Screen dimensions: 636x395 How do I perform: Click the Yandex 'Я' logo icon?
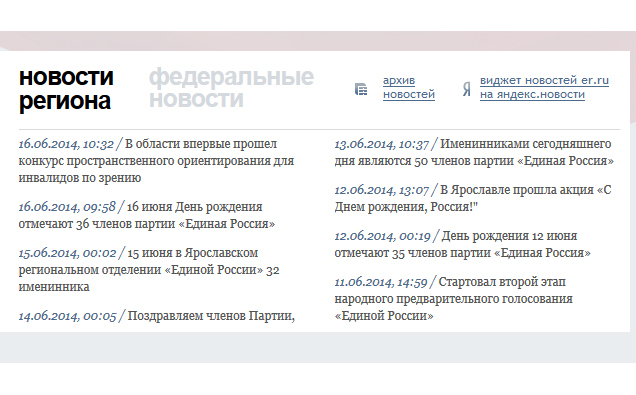(467, 89)
